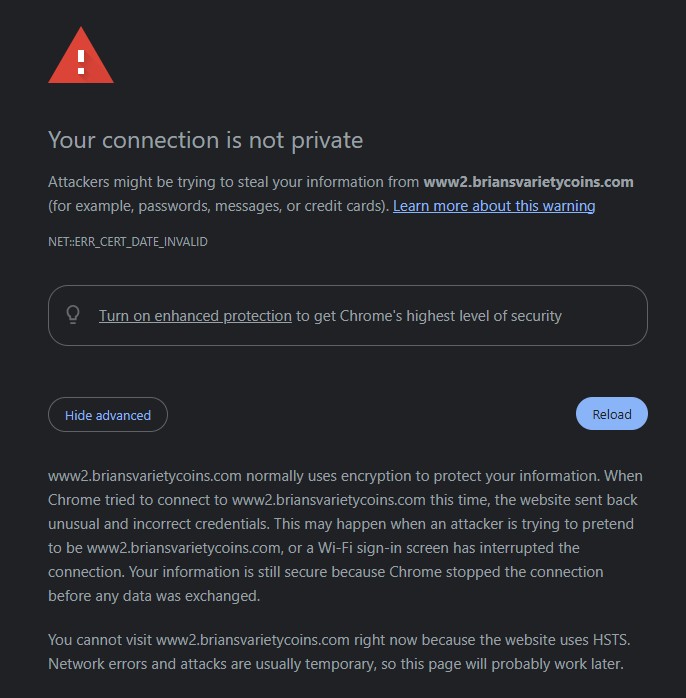
Task: Click the lightbulb icon in the protection banner
Action: [x=73, y=315]
